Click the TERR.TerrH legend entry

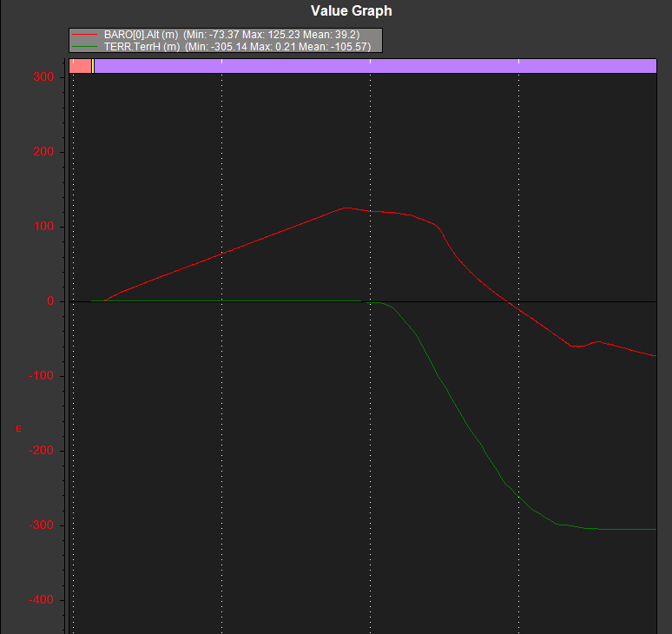tap(221, 47)
